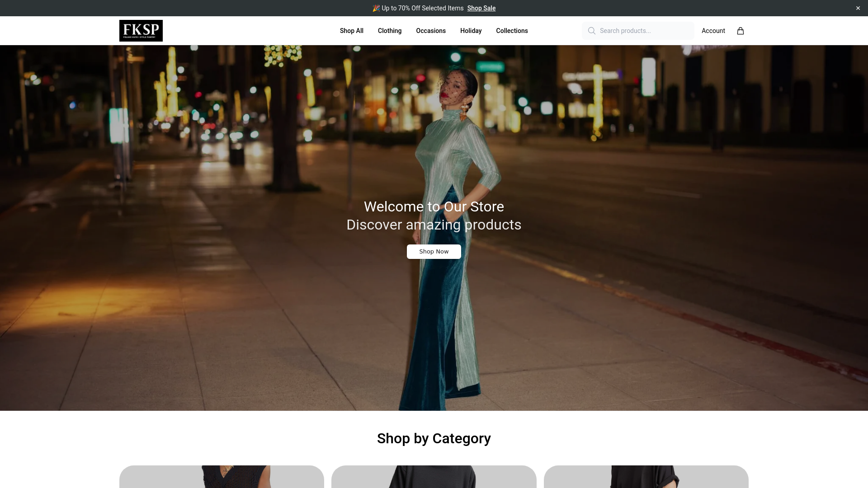
Task: Click the Discover amazing products text
Action: tap(434, 225)
